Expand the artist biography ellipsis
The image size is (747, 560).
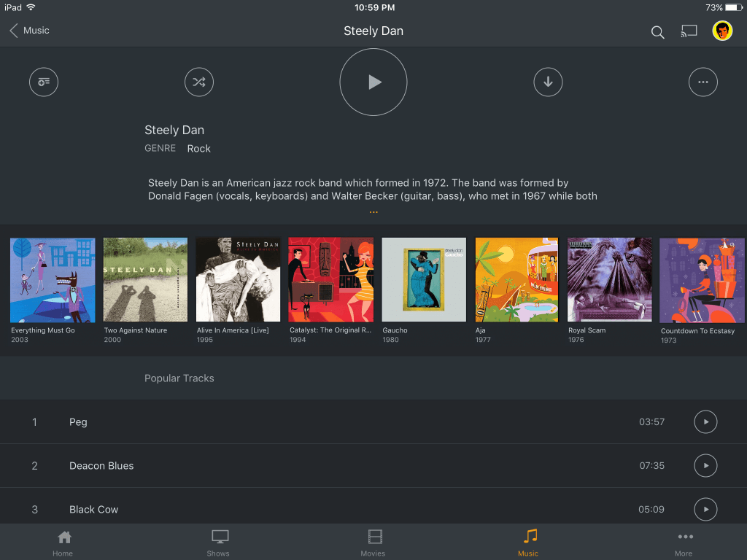point(373,212)
